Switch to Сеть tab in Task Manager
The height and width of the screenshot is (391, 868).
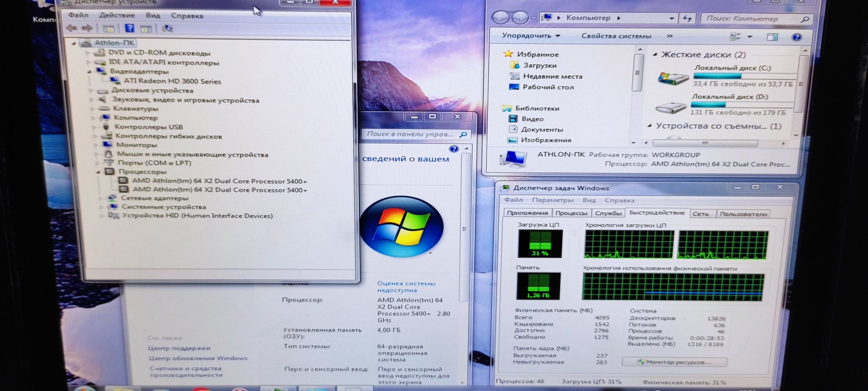700,214
